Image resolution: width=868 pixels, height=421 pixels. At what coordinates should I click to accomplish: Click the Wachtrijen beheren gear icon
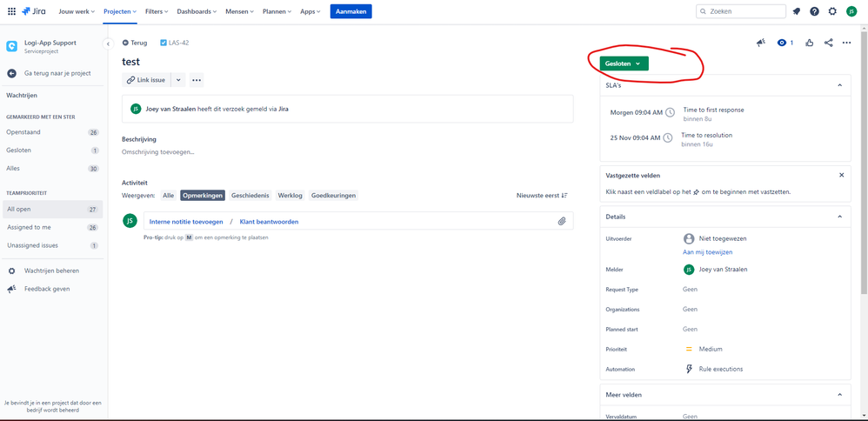tap(11, 271)
